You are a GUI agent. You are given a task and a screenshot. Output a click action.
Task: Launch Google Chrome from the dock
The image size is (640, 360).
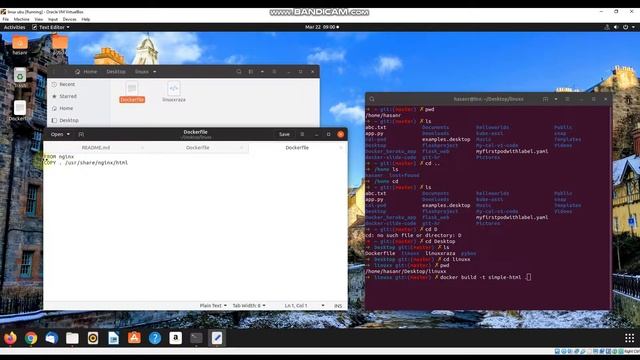[31, 338]
